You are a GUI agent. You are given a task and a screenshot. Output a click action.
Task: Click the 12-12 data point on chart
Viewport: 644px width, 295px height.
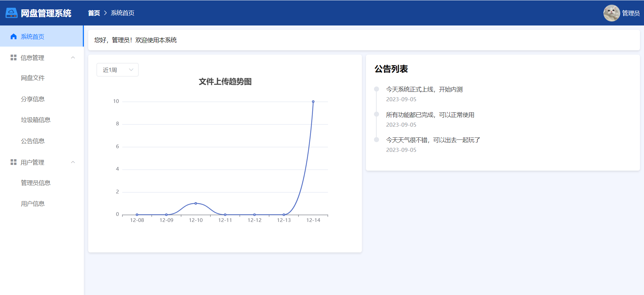point(255,215)
